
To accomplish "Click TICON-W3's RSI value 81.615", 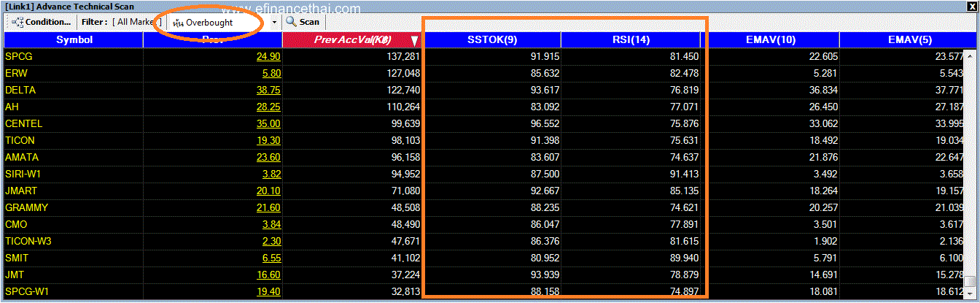I will 683,241.
